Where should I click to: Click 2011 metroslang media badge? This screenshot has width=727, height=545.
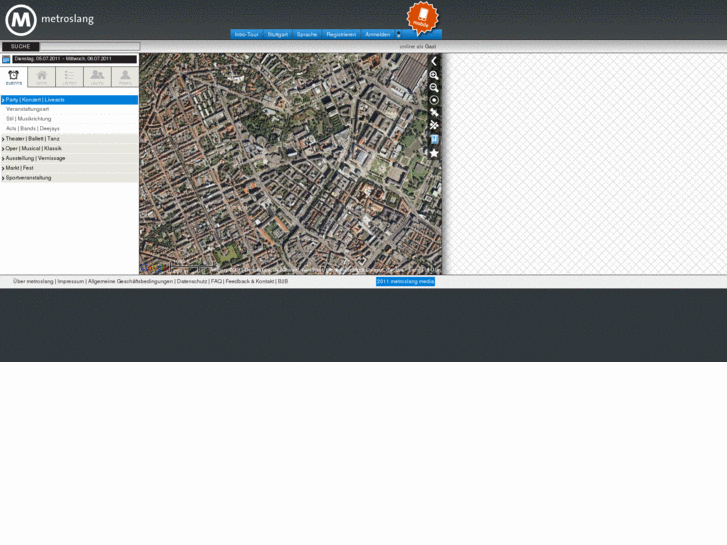[x=405, y=282]
